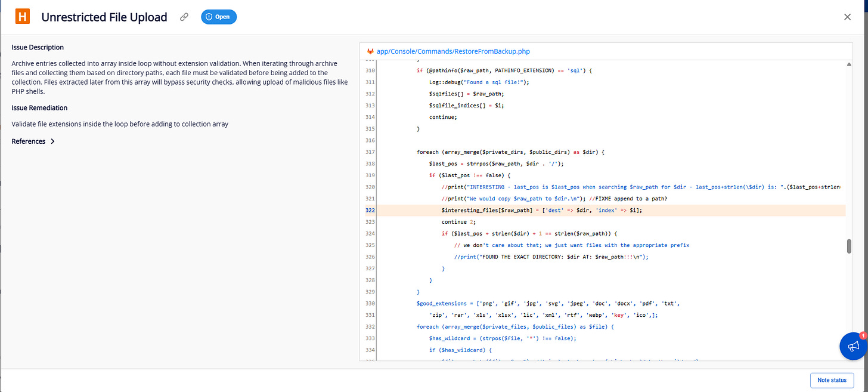The width and height of the screenshot is (868, 392).
Task: Click the GitLab icon beside file path
Action: click(x=370, y=51)
